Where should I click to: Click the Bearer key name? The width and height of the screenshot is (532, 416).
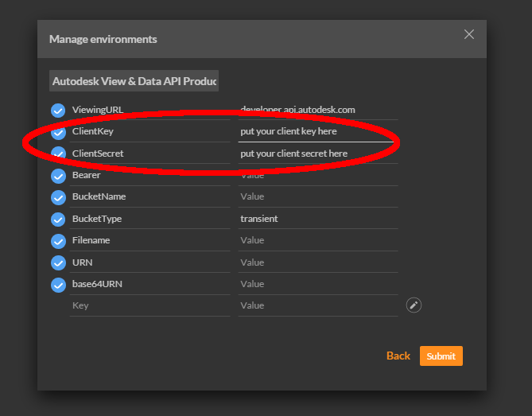coord(86,175)
